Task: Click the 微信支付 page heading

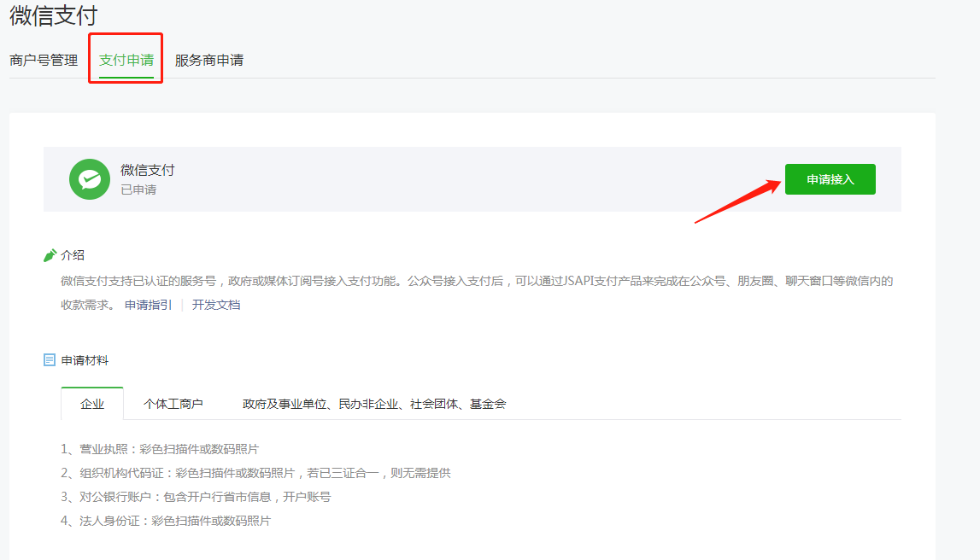Action: coord(54,15)
